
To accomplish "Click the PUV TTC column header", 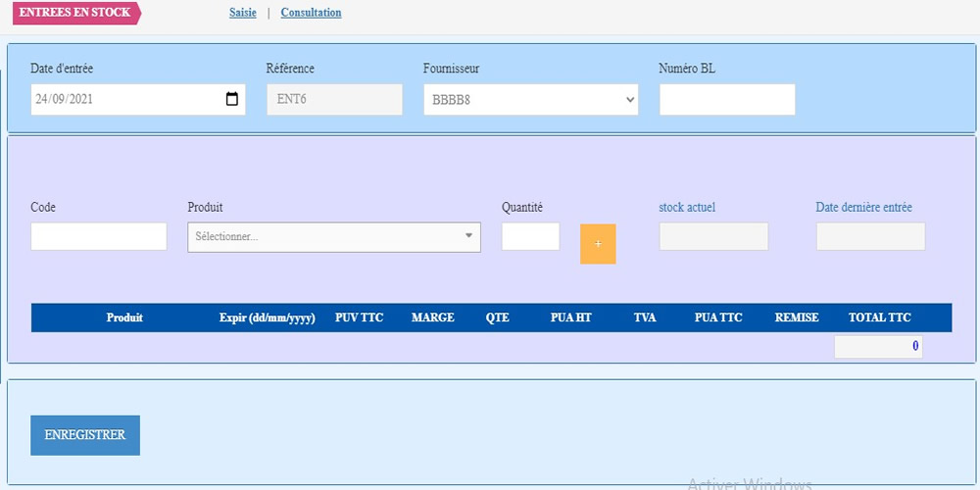I will point(359,318).
